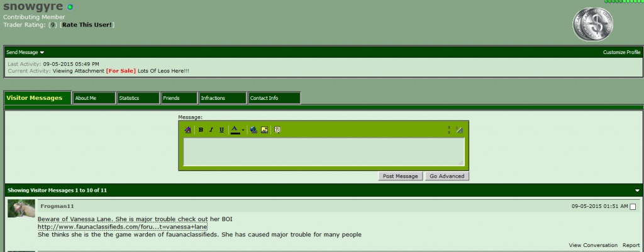Open the Statistics tab
The image size is (644, 252).
click(x=138, y=98)
